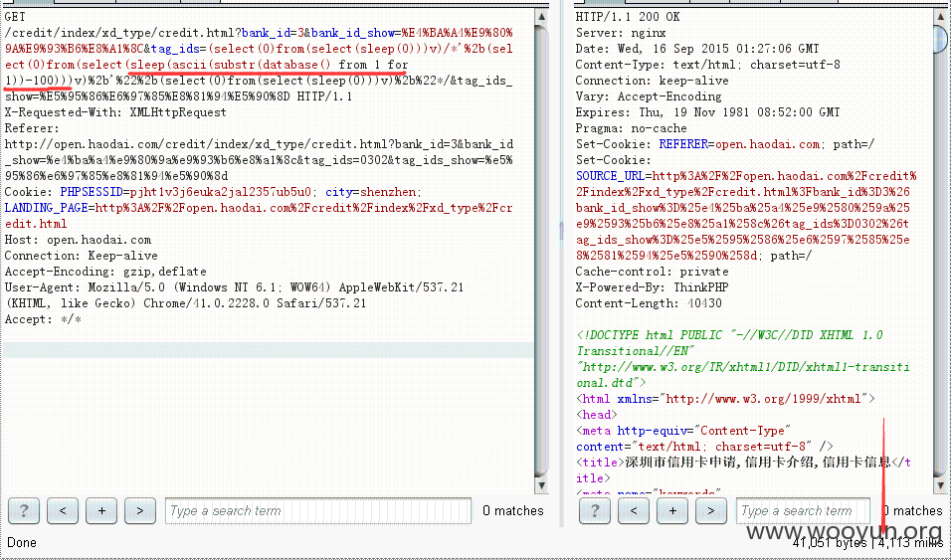951x560 pixels.
Task: Click the 'Expires: Thu, 19 Nov 1981' header
Action: [x=708, y=112]
